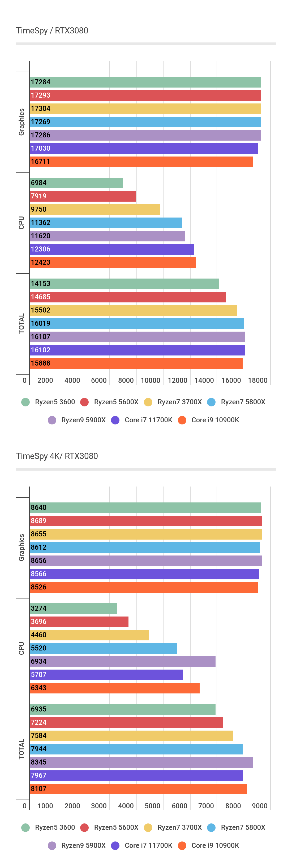Viewport: 292px width, 868px height.
Task: Click the 4K graphics bar showing 8689
Action: [146, 520]
